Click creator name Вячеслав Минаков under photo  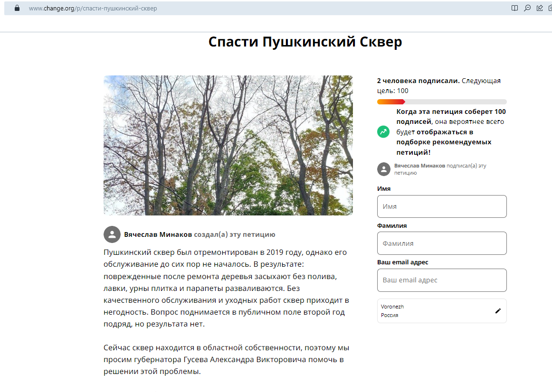click(158, 234)
